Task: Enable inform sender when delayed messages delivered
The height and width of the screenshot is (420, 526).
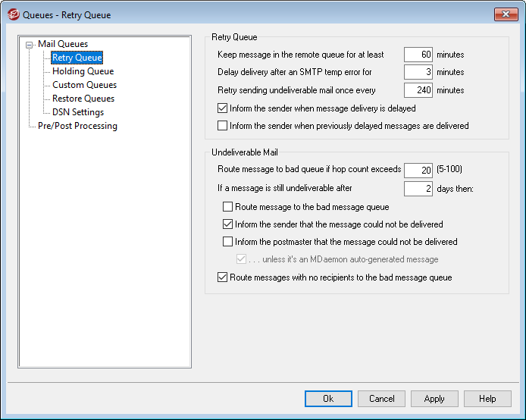Action: click(x=223, y=126)
